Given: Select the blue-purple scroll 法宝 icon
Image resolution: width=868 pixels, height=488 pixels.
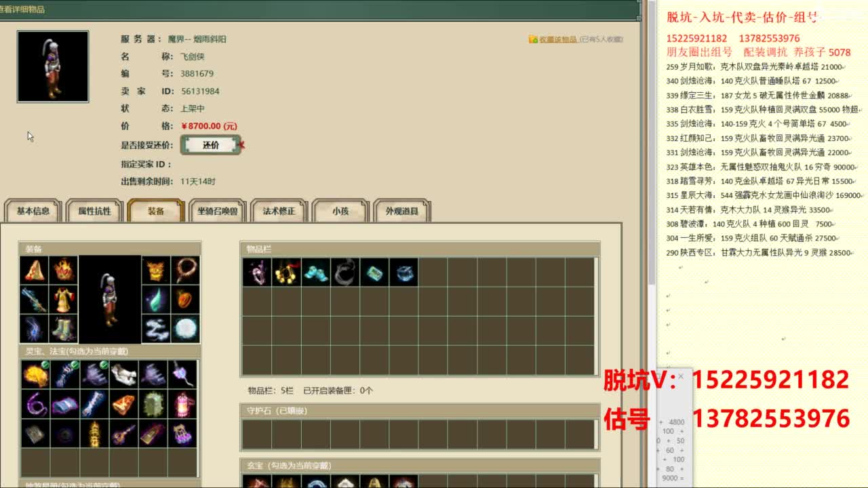Looking at the screenshot, I should tap(65, 404).
